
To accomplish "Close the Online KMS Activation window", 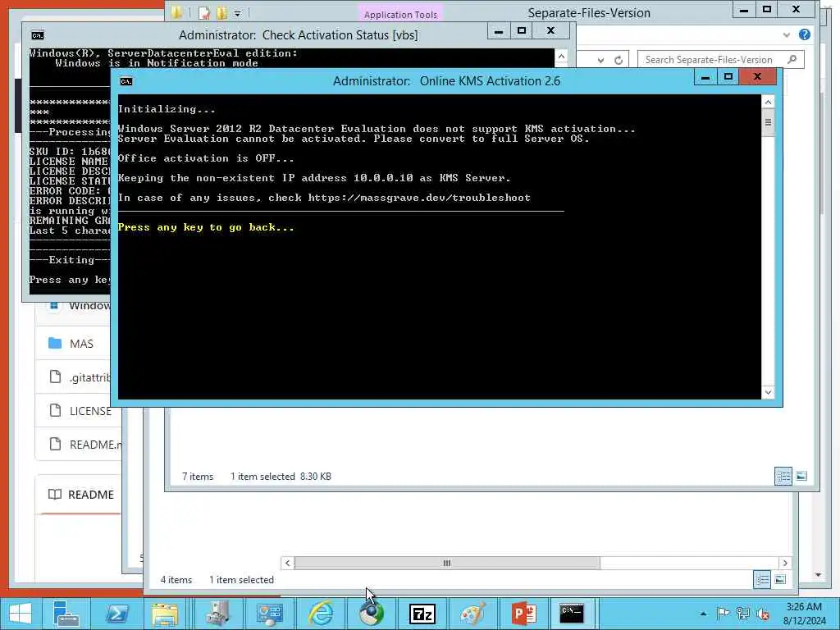I will pos(757,77).
